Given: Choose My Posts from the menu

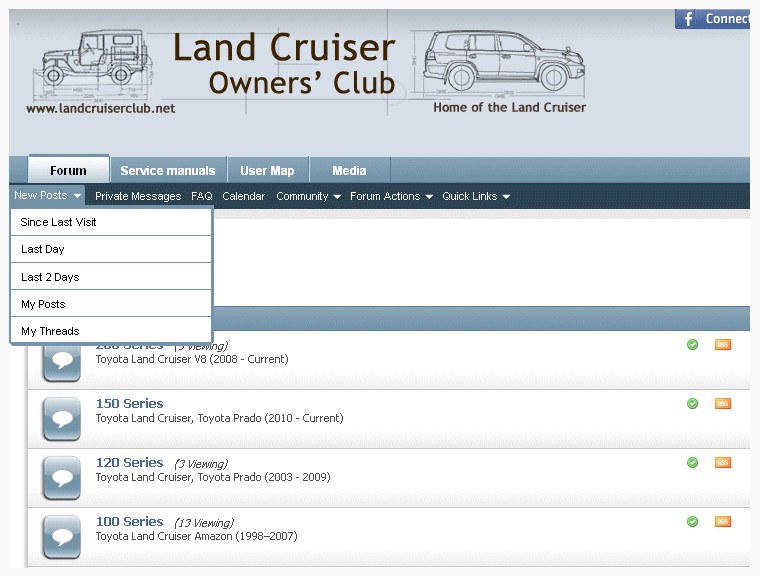Looking at the screenshot, I should [111, 304].
